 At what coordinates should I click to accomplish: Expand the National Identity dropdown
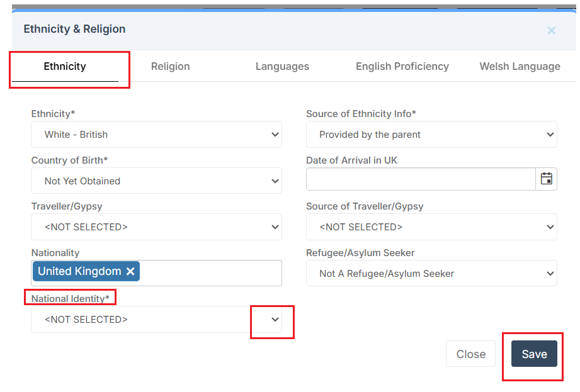point(156,320)
